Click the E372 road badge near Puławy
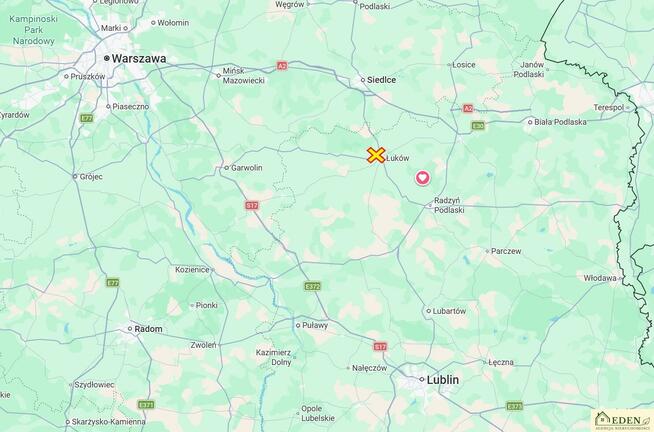The image size is (654, 432). point(312,286)
